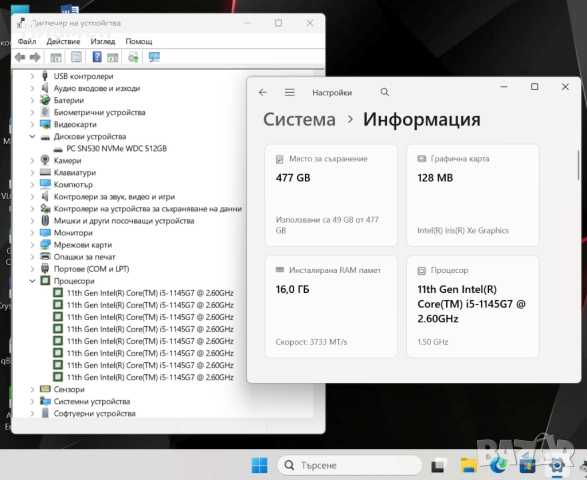This screenshot has height=480, width=587.
Task: Click the Клавиатури keyboard icon
Action: (x=45, y=172)
